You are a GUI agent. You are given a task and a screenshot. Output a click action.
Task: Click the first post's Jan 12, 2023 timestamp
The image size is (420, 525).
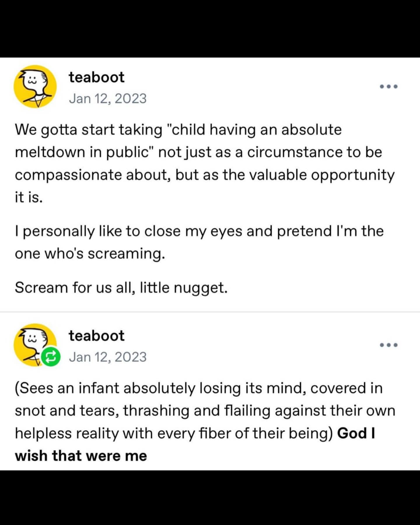click(x=108, y=99)
